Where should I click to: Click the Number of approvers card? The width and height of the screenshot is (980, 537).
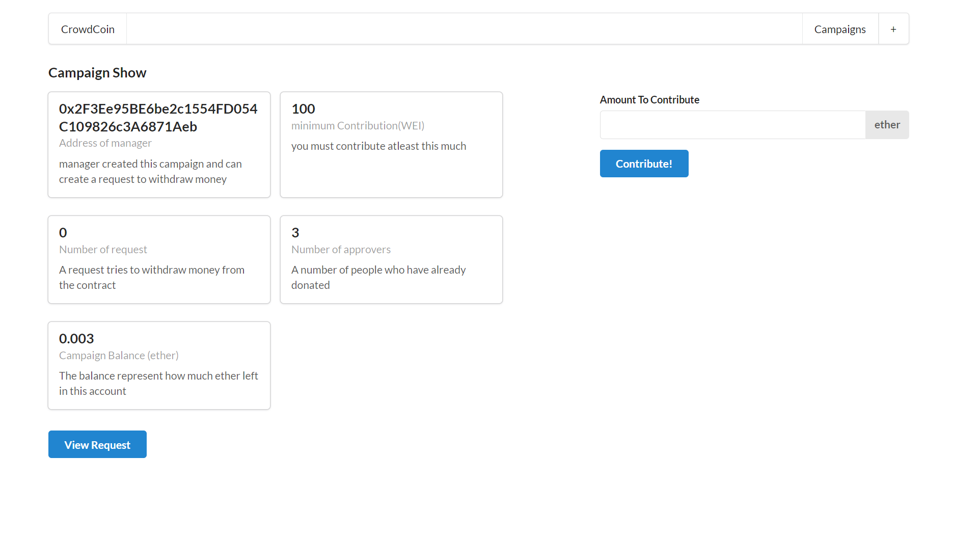(391, 259)
